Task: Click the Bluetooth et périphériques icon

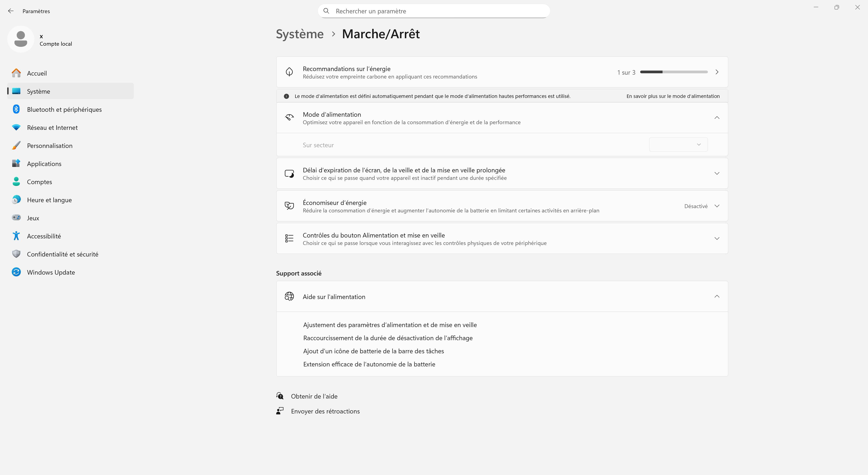Action: click(x=16, y=109)
